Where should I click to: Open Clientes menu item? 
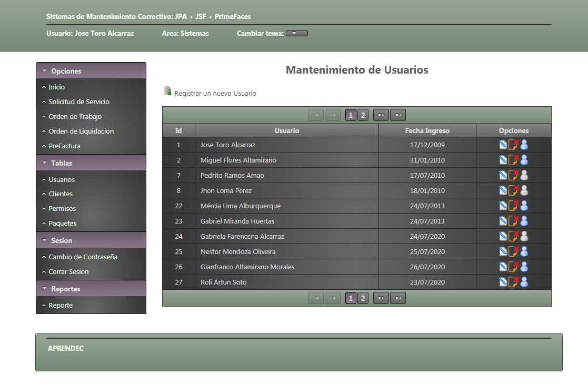pyautogui.click(x=61, y=194)
